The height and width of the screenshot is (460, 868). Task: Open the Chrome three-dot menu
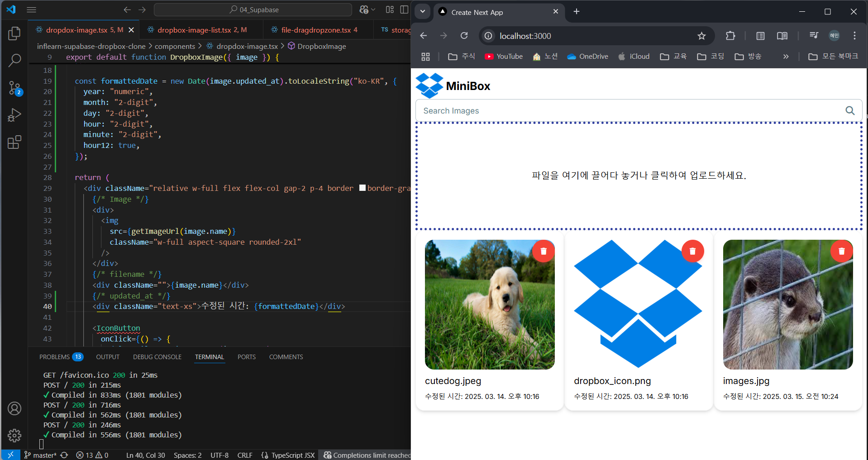tap(854, 36)
